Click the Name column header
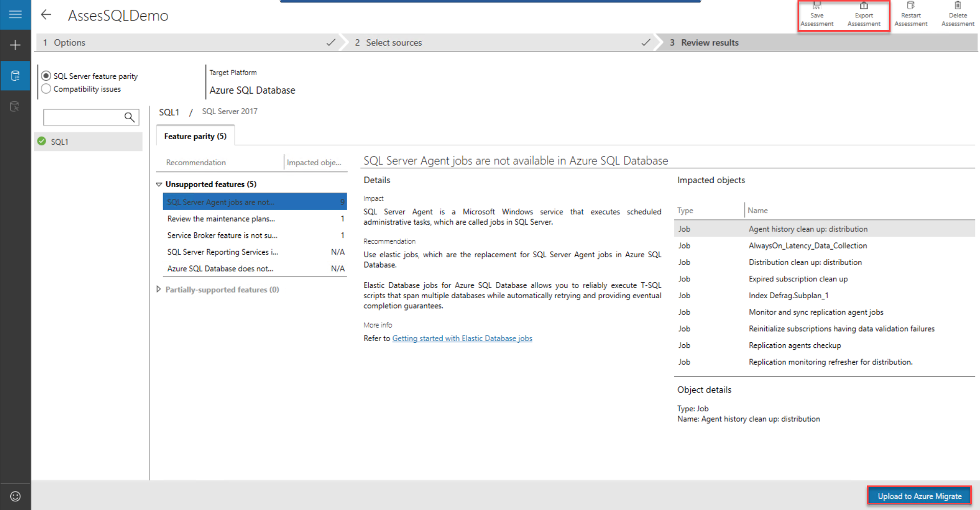 pos(758,210)
